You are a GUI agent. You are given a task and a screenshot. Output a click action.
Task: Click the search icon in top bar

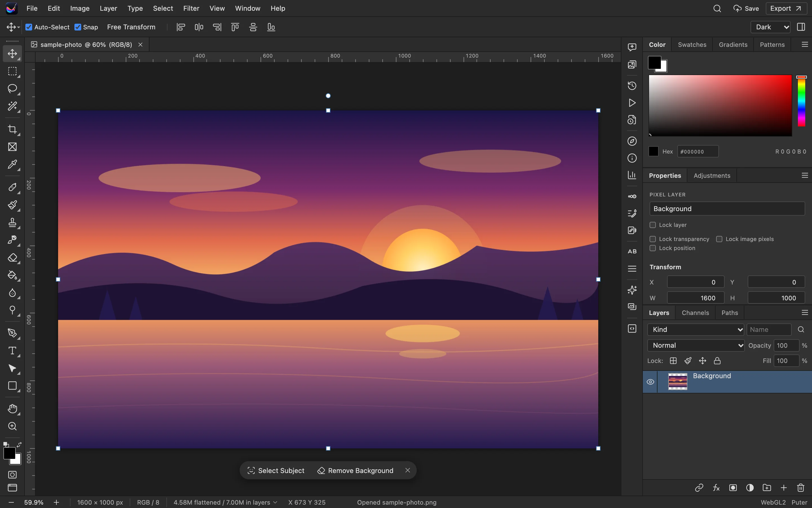point(717,8)
